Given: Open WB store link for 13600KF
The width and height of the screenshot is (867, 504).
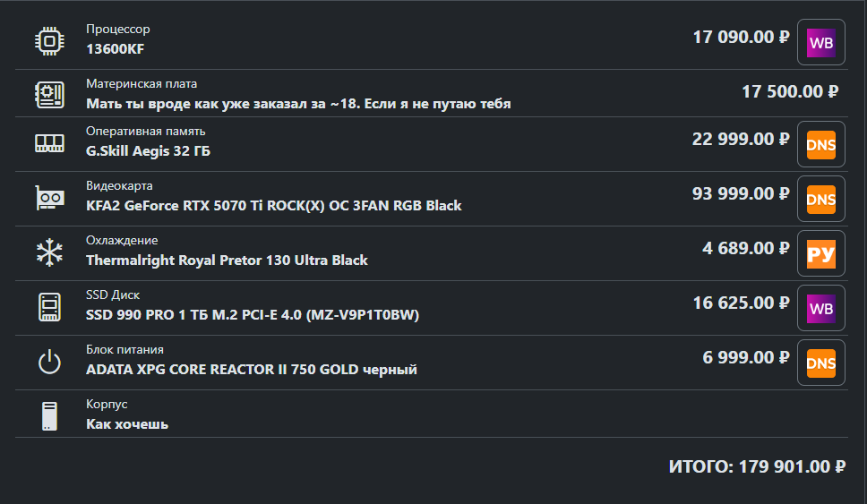Looking at the screenshot, I should pos(820,43).
